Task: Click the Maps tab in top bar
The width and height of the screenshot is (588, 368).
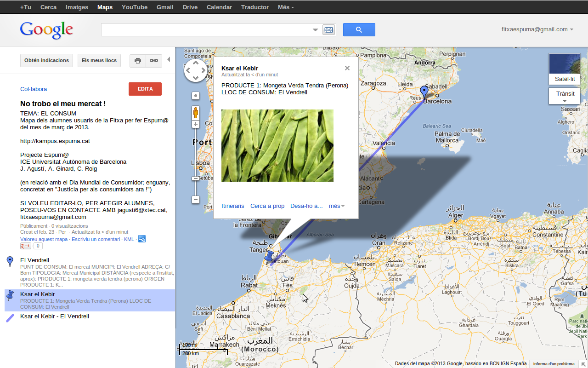Action: (x=105, y=7)
